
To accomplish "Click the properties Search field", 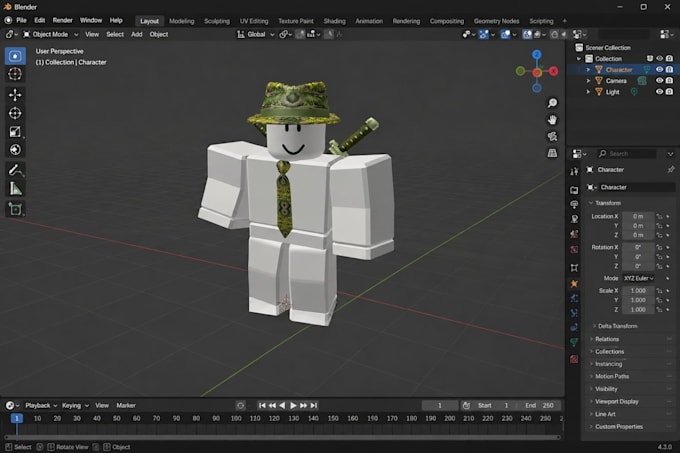I will [627, 153].
